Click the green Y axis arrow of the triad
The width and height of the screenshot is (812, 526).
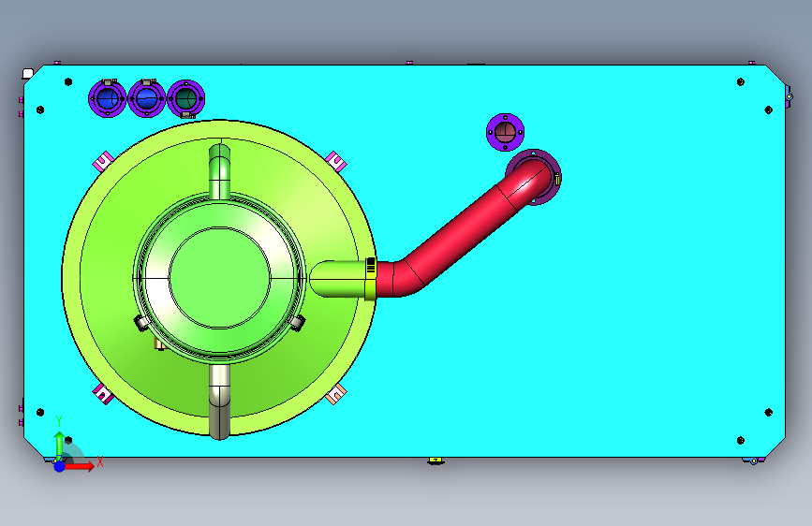point(60,445)
